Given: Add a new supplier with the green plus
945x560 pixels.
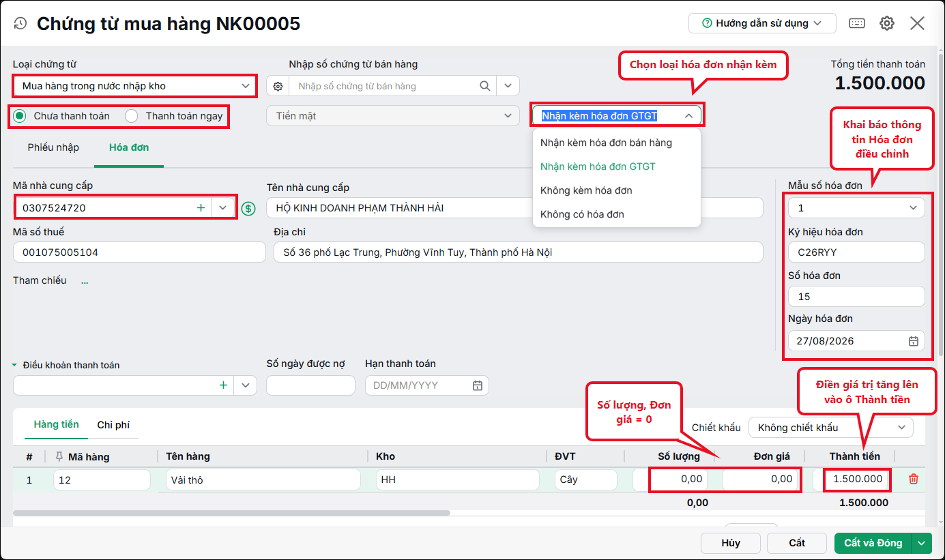Looking at the screenshot, I should tap(201, 207).
